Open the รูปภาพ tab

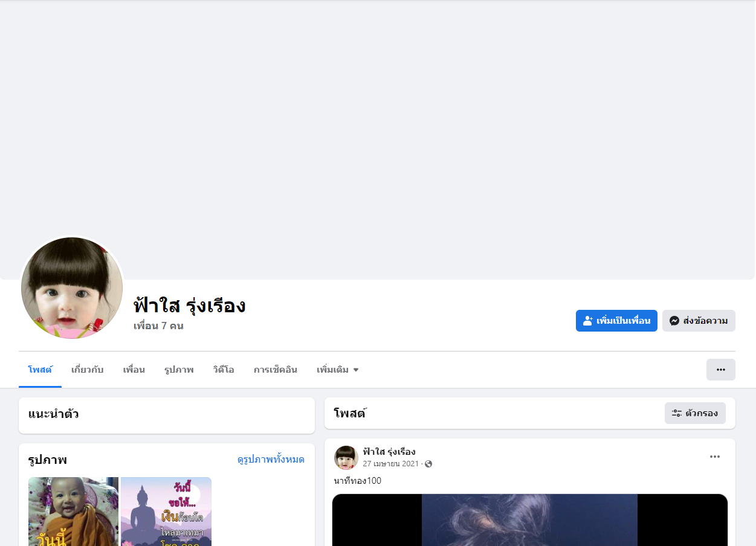pos(179,370)
